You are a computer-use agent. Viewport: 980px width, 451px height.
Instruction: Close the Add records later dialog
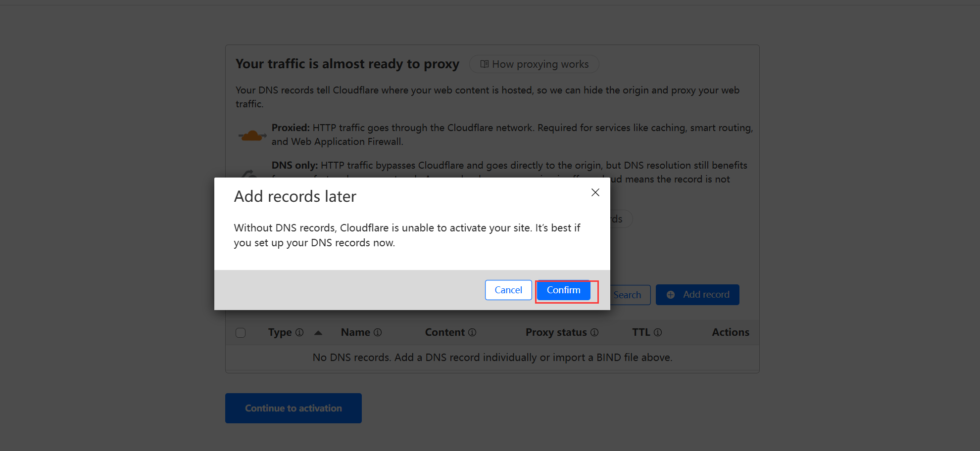point(595,192)
